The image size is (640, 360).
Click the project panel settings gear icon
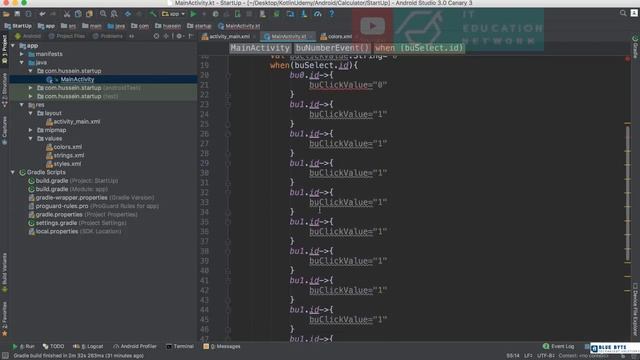[x=179, y=36]
